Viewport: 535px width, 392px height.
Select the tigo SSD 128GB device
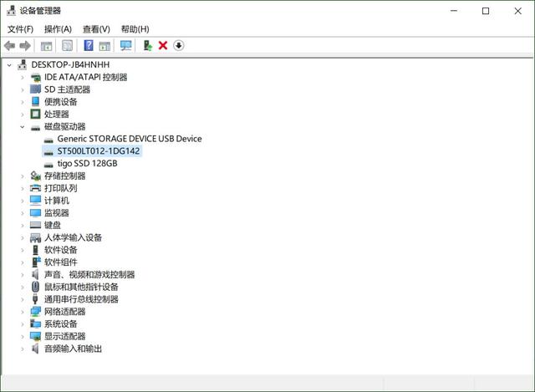click(87, 164)
